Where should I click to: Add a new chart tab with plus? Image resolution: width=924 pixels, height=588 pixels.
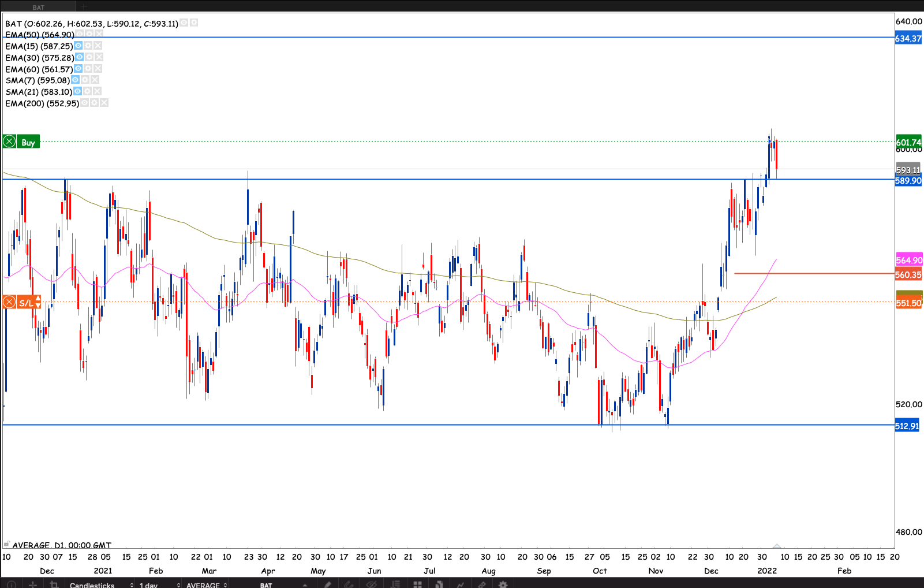click(83, 7)
